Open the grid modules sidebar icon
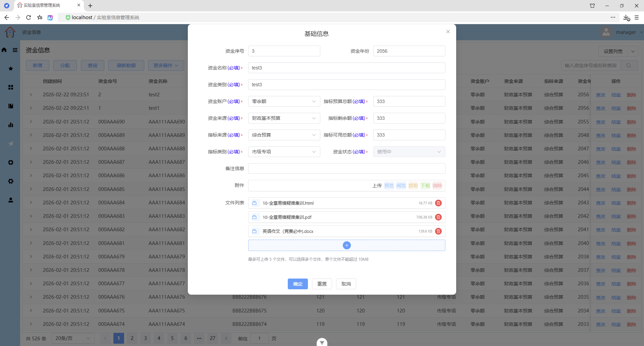 tap(11, 87)
